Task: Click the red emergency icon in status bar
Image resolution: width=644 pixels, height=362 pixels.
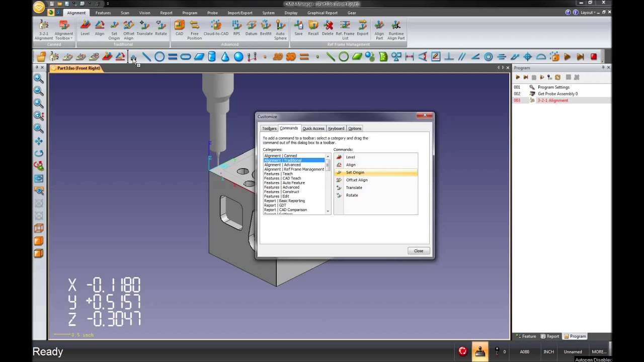Action: [x=463, y=351]
